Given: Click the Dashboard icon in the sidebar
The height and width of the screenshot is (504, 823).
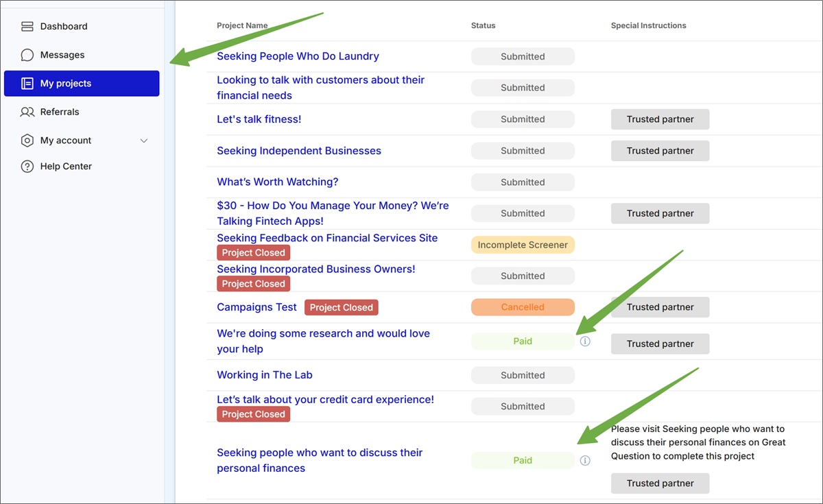Looking at the screenshot, I should tap(27, 26).
